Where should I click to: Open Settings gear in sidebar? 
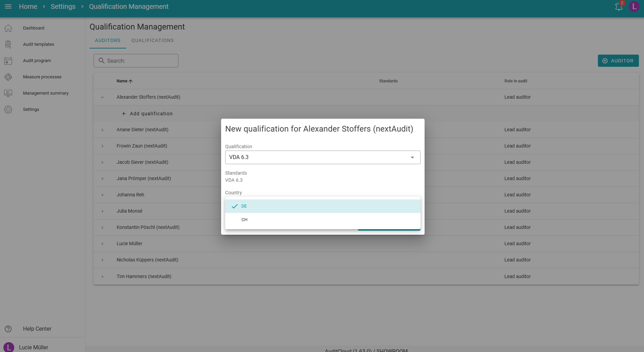pos(8,110)
